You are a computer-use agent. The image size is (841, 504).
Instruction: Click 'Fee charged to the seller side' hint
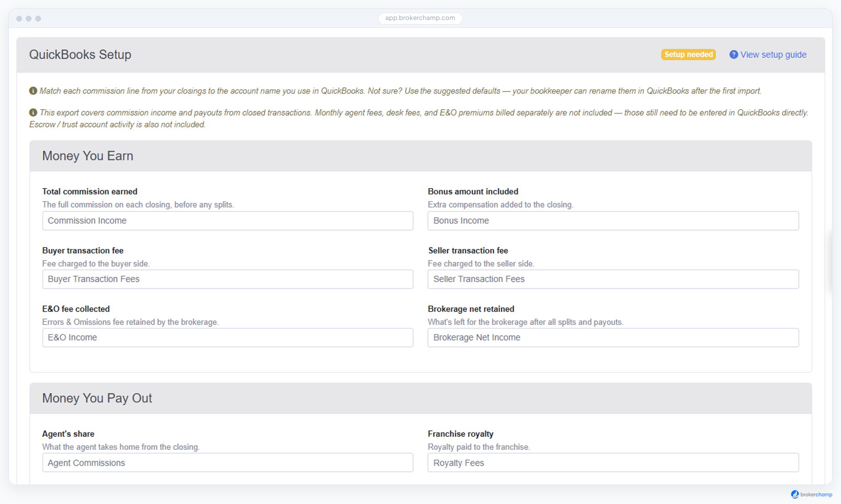pyautogui.click(x=481, y=264)
